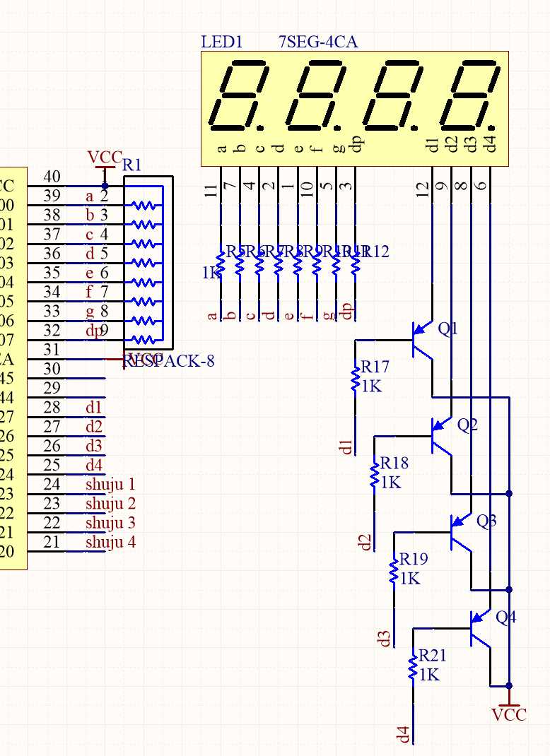Click the red 'dp' net label under segment resistors
The image size is (550, 756).
coord(347,312)
